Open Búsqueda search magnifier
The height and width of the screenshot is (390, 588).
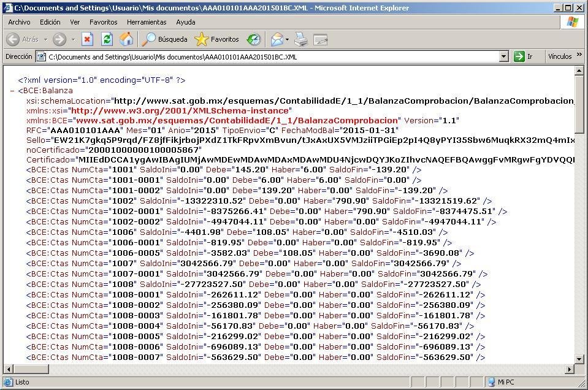tap(164, 39)
